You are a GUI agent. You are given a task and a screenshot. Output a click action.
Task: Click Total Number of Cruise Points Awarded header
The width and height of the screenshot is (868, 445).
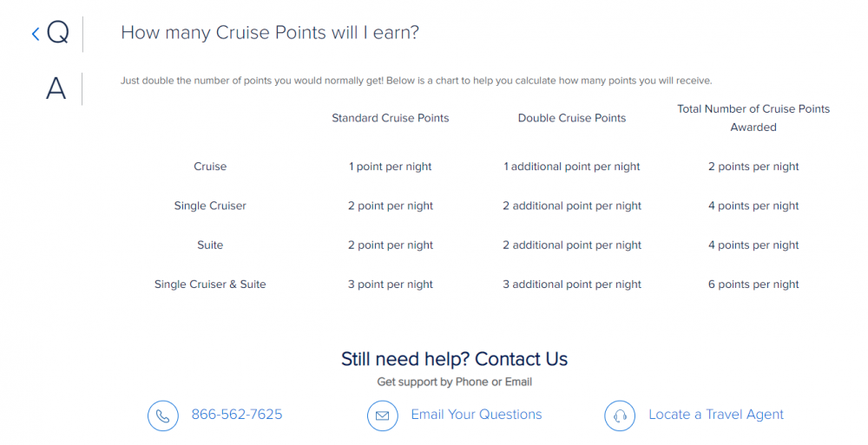click(x=753, y=118)
